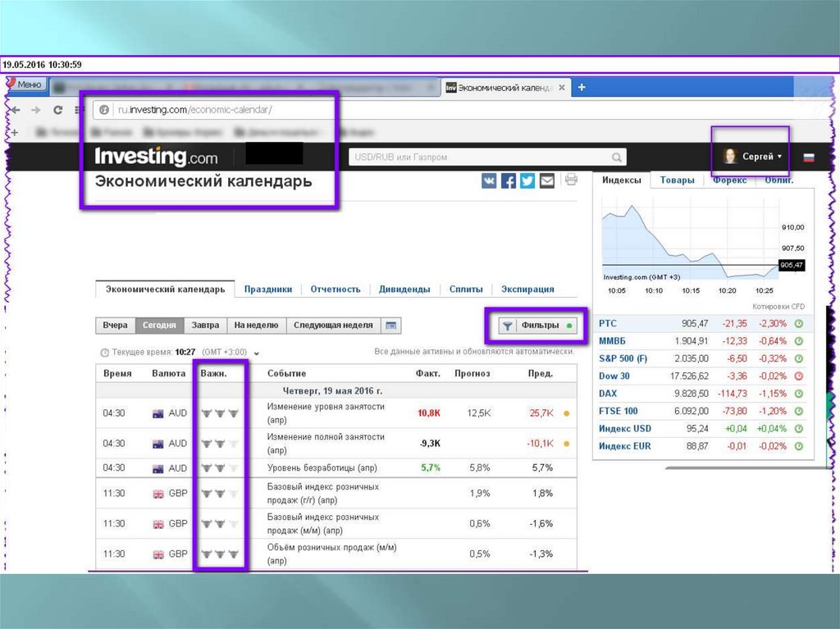Select the Завтра day button

[x=205, y=326]
